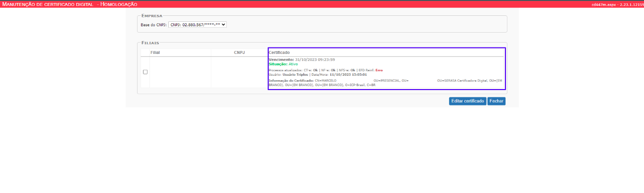
Task: Click the Manutenção de certificado digital page title
Action: [x=48, y=4]
